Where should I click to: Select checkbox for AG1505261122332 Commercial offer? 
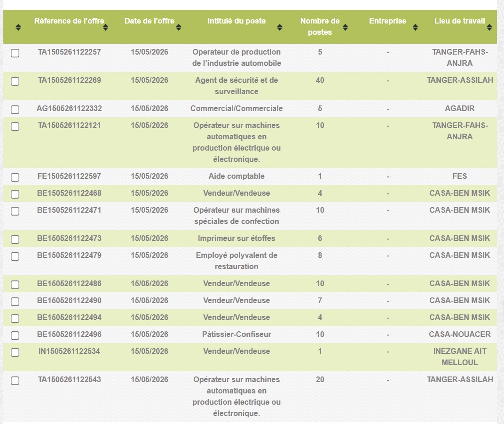tap(15, 110)
